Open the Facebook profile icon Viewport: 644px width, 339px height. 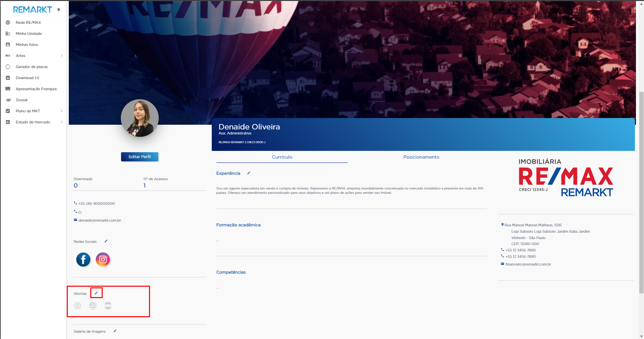83,260
